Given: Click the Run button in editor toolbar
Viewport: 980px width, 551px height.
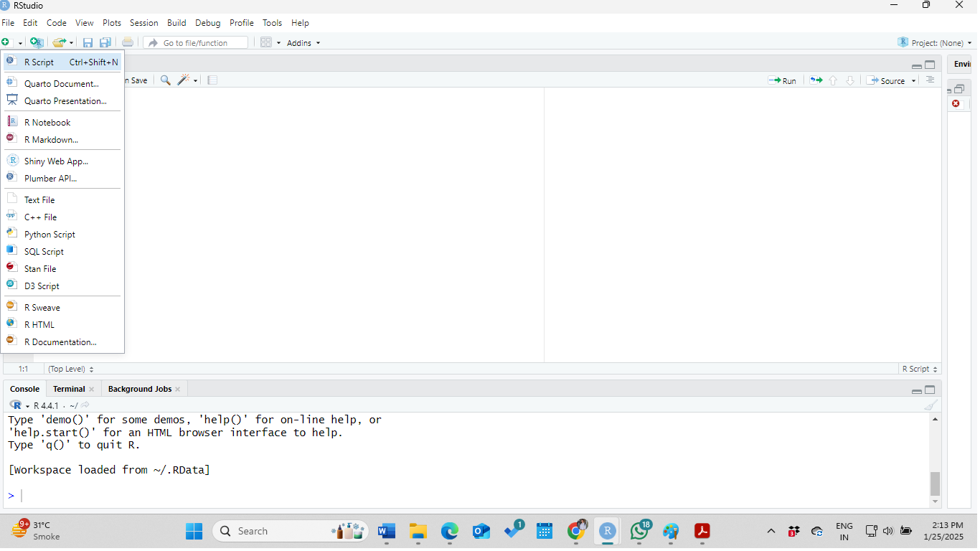Looking at the screenshot, I should pos(782,80).
